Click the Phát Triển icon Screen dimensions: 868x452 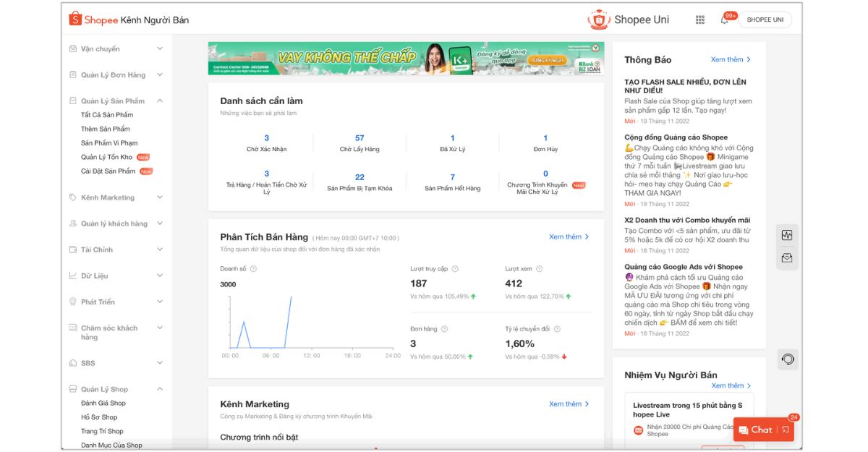pyautogui.click(x=73, y=302)
